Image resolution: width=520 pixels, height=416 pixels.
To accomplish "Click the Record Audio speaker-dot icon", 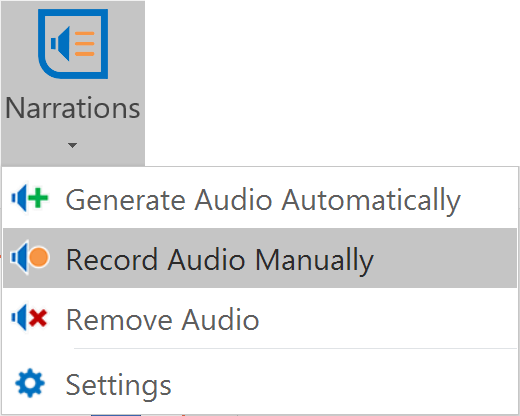I will (x=30, y=258).
